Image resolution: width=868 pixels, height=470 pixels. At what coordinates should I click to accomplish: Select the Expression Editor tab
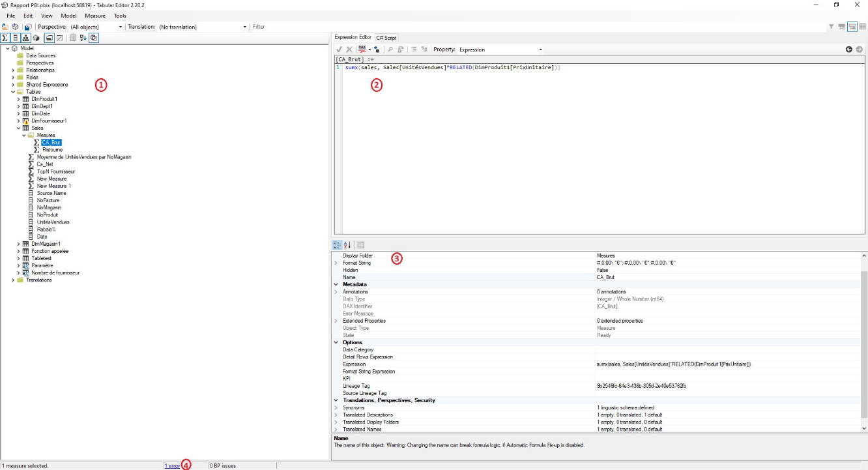tap(353, 37)
